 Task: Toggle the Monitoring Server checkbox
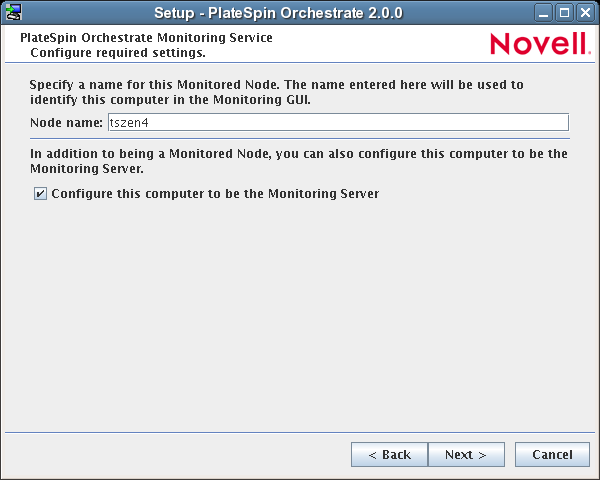40,194
